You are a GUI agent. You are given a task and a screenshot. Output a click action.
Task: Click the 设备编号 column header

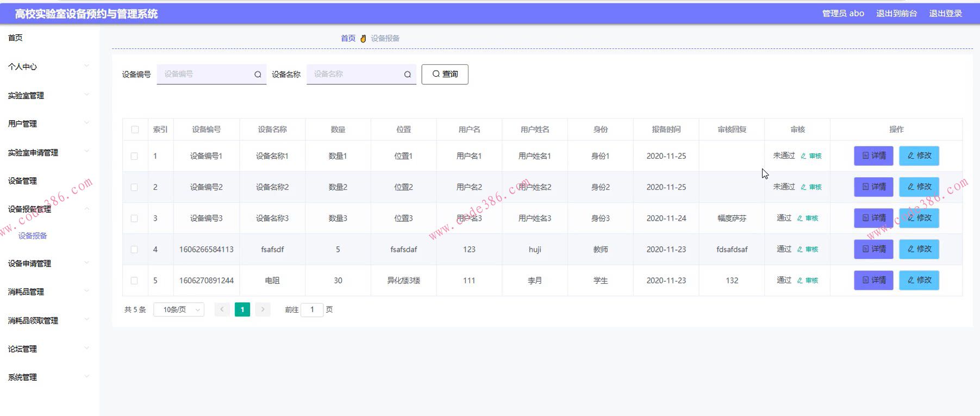(207, 129)
